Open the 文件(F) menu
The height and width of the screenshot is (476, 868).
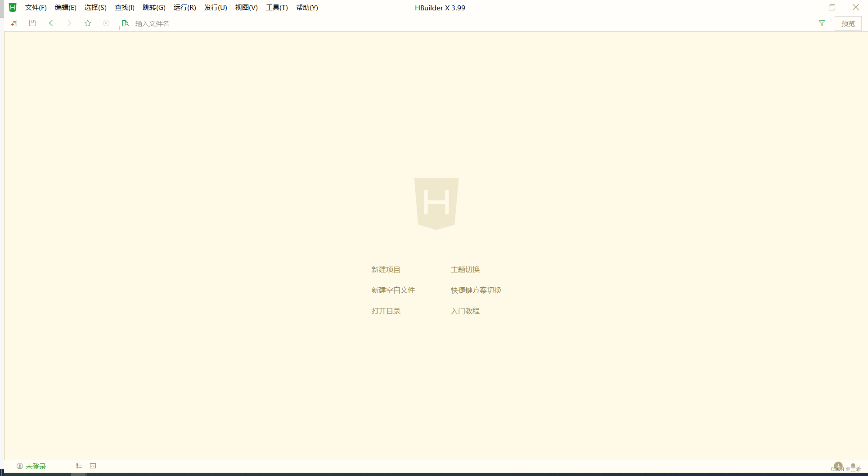point(36,7)
